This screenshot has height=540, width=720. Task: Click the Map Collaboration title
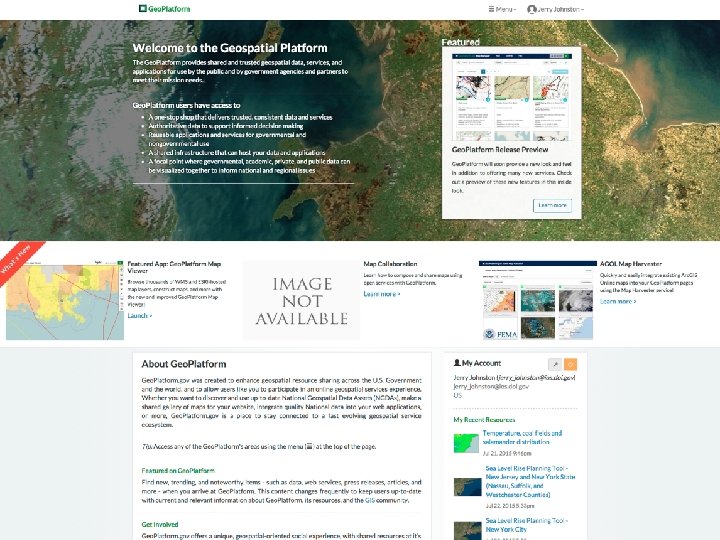click(x=390, y=264)
